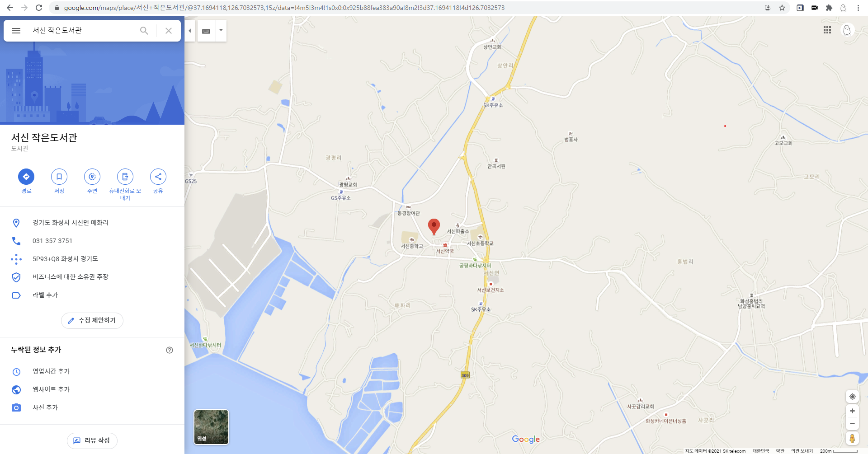868x454 pixels.
Task: Send to phone with 휴대전화로 보내기 icon
Action: (125, 177)
